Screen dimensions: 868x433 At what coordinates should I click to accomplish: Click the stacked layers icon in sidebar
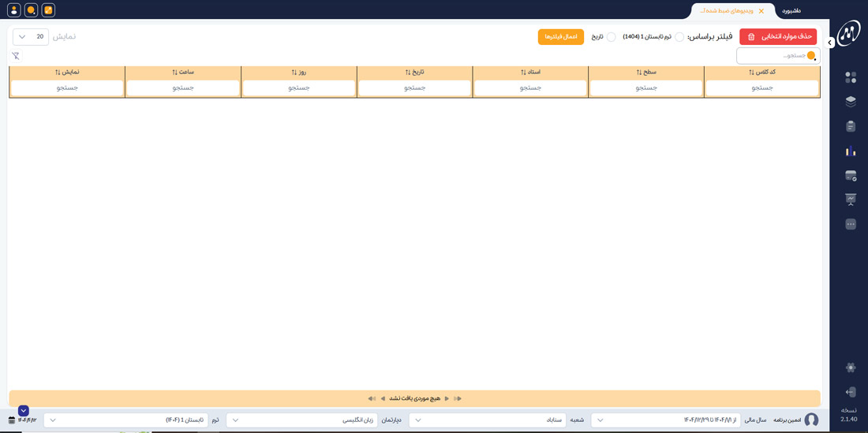850,102
